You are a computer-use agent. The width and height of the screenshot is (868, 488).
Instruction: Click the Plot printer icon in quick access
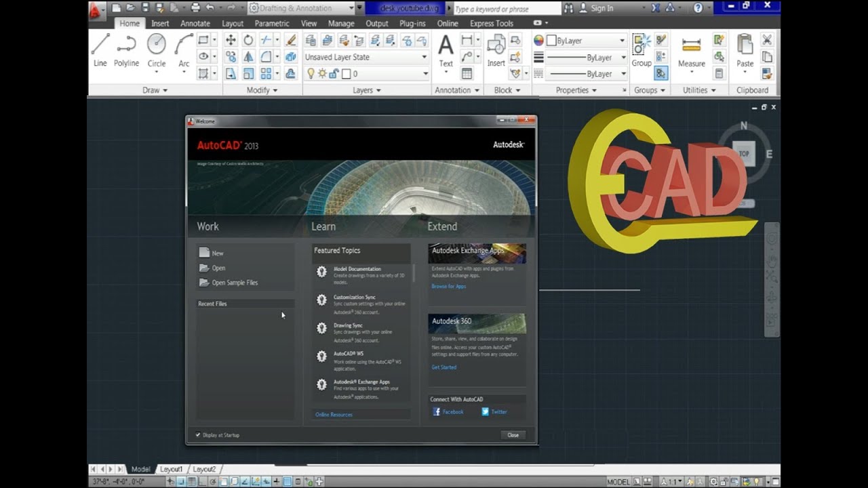(x=195, y=8)
